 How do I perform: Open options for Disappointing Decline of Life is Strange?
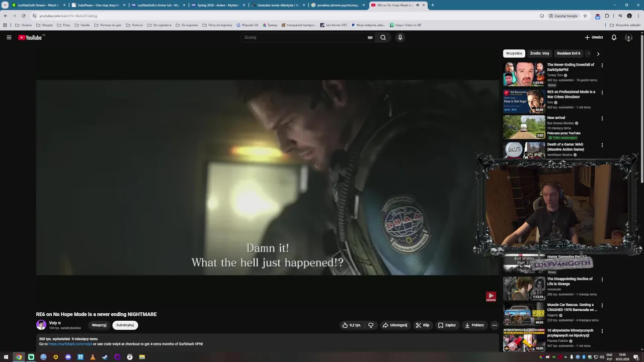(x=602, y=279)
